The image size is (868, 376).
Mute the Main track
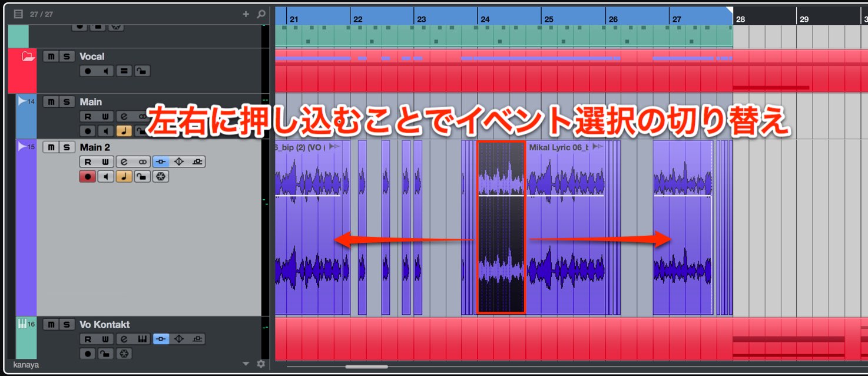tap(51, 102)
